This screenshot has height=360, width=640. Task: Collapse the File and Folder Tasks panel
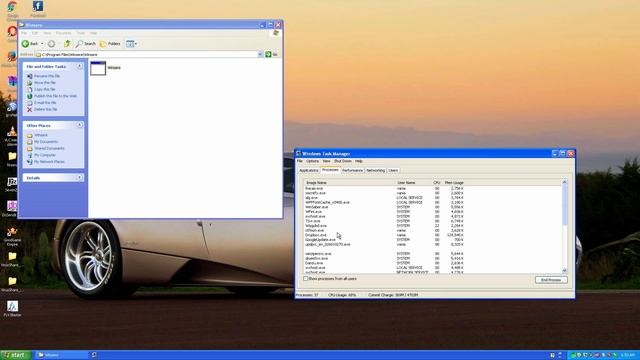80,66
